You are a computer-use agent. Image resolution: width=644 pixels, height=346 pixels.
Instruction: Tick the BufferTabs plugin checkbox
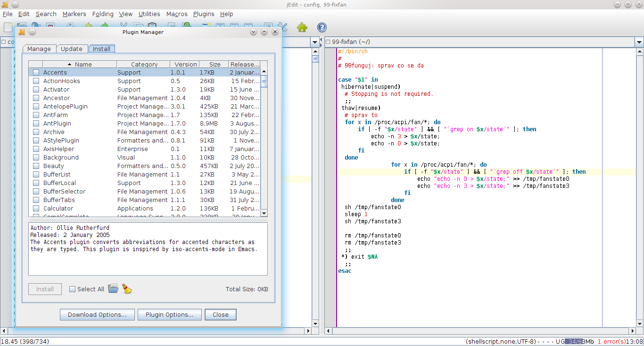click(36, 200)
